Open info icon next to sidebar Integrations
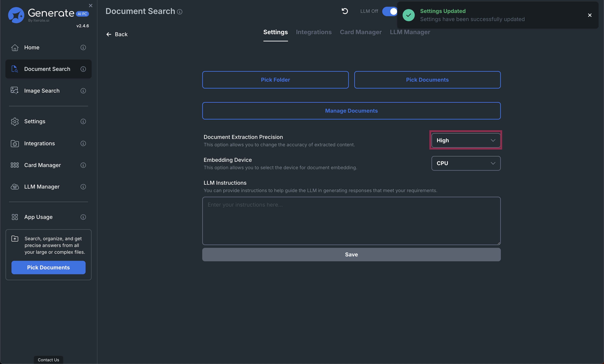This screenshot has width=604, height=364. pos(83,144)
